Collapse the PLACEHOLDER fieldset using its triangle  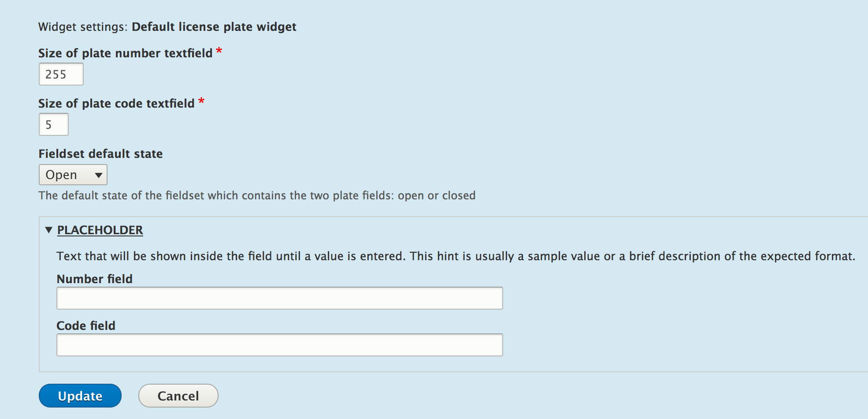coord(49,230)
